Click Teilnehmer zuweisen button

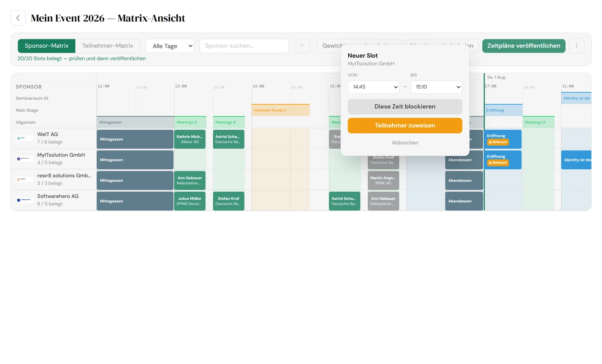[x=405, y=125]
